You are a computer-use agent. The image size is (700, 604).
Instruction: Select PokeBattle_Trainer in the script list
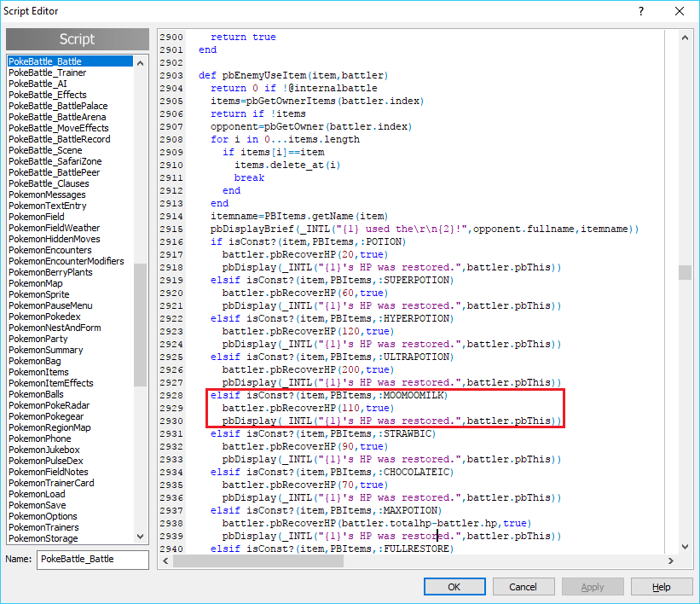click(47, 73)
